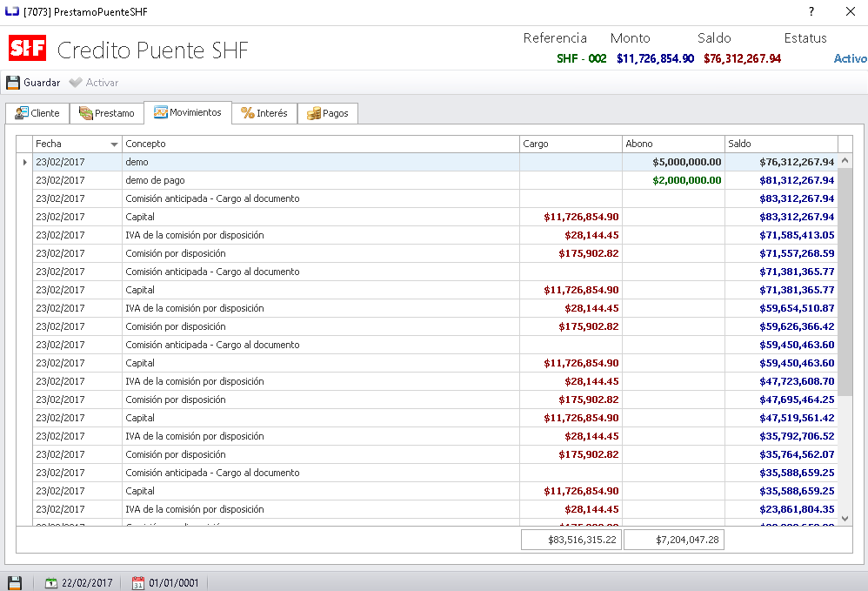
Task: Open the Pagos tab
Action: tap(328, 113)
